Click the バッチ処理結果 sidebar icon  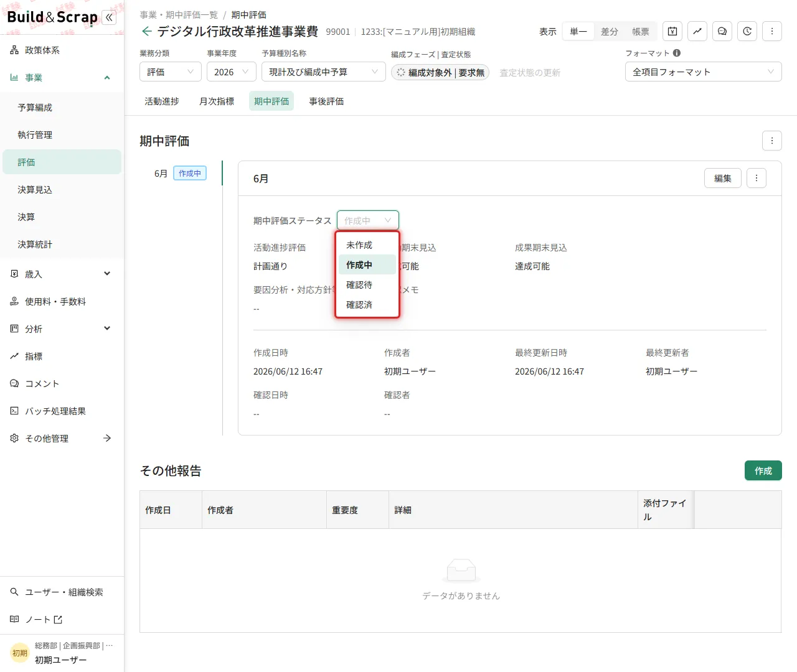point(14,411)
